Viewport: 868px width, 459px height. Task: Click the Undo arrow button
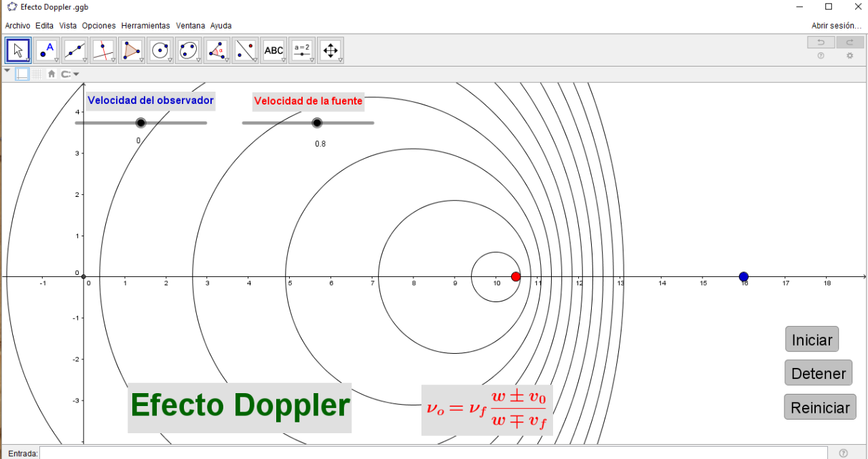(821, 43)
